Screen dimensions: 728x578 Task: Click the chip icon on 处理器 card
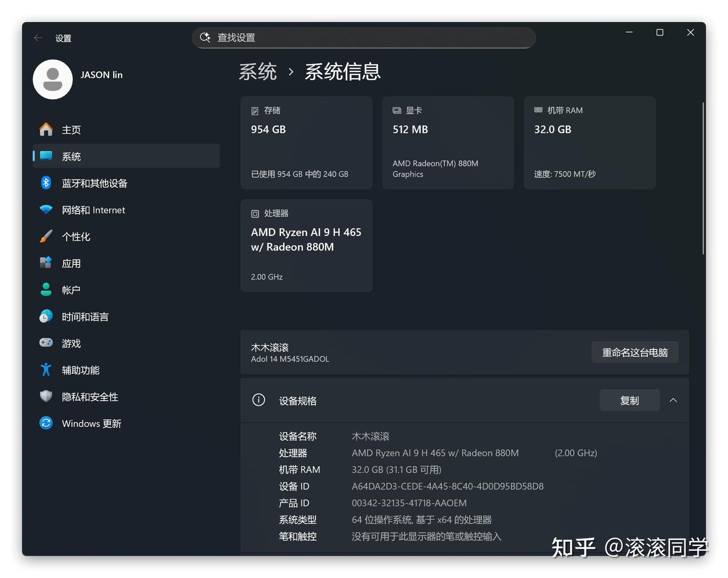tap(255, 214)
